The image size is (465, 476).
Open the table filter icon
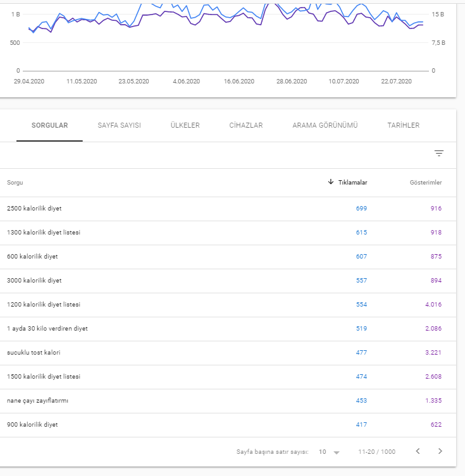pos(438,154)
